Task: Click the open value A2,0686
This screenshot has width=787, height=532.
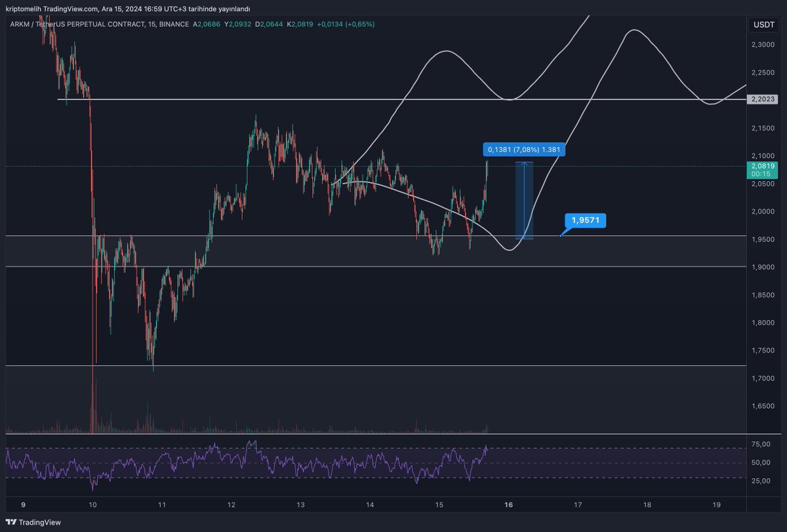Action: point(207,24)
